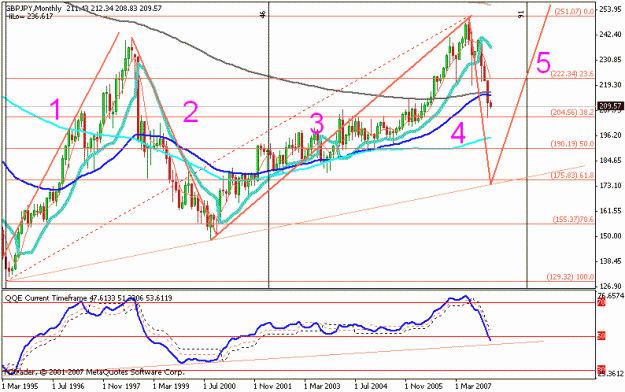Click 184.65 on the price axis
The image size is (625, 392).
click(611, 160)
